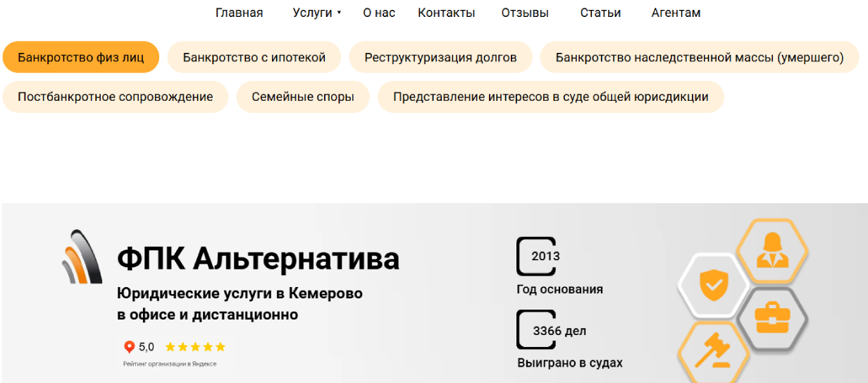This screenshot has height=383, width=868.
Task: Click в офисе и дистанционно text
Action: coord(208,315)
